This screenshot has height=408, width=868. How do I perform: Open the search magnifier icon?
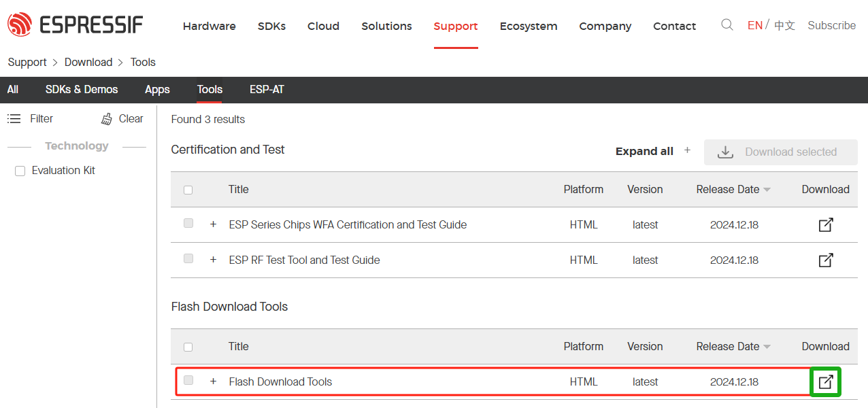click(x=727, y=25)
